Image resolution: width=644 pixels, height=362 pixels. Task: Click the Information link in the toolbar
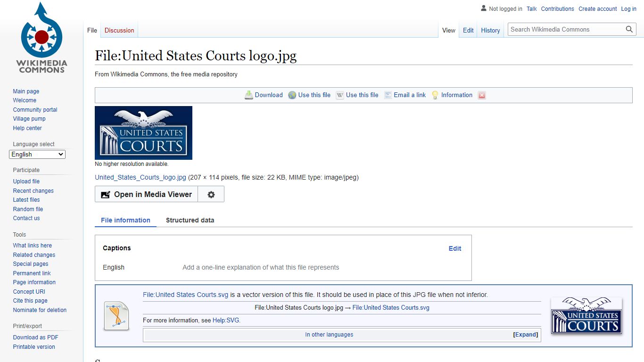(x=457, y=95)
